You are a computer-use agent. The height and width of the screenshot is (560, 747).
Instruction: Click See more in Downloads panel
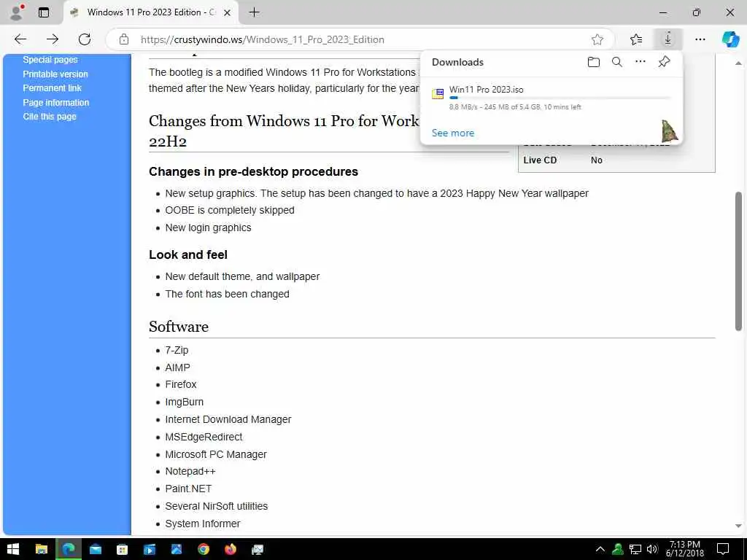(x=452, y=133)
